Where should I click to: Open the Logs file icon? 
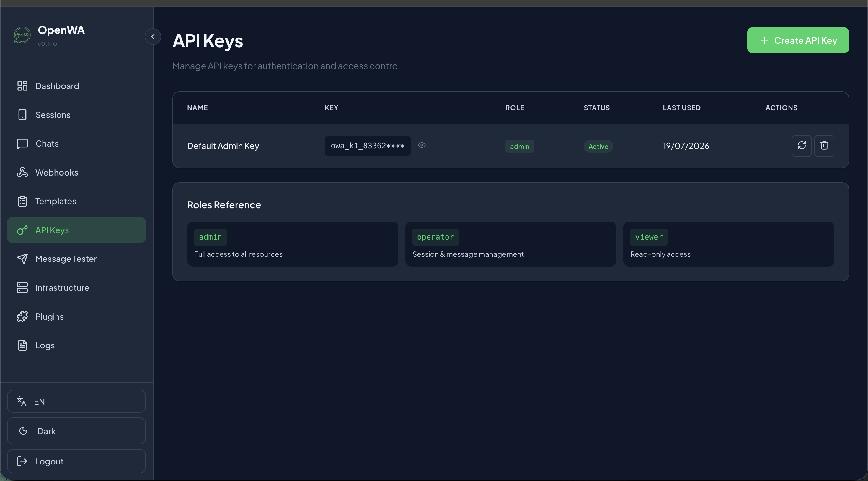pyautogui.click(x=22, y=345)
